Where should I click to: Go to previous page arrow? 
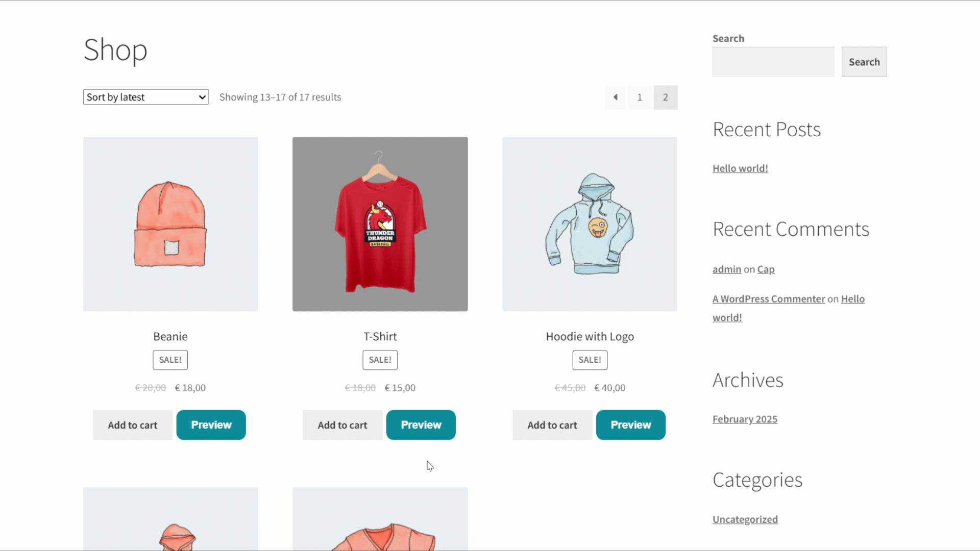616,97
